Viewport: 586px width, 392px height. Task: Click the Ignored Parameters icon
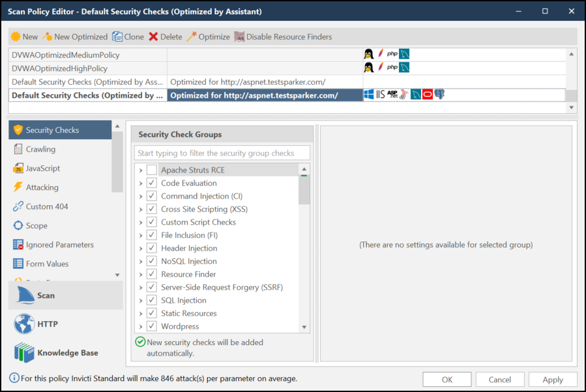[21, 245]
